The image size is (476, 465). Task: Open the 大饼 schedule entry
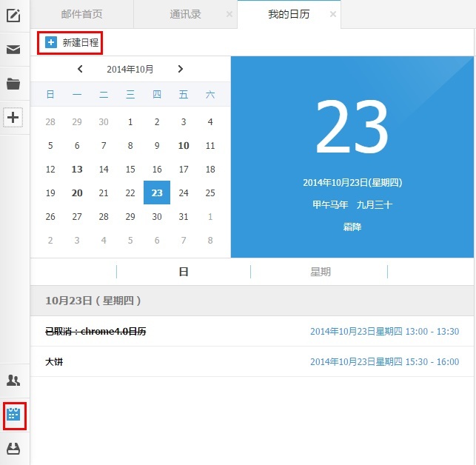[54, 362]
